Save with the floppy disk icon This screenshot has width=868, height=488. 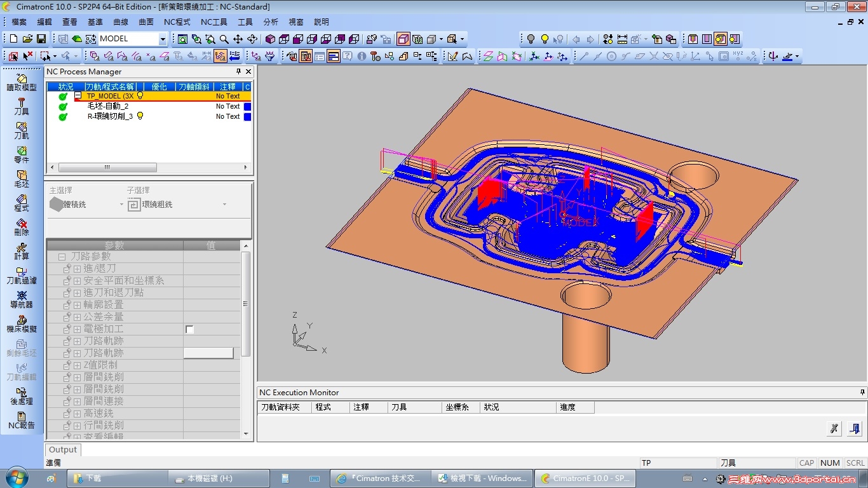coord(41,39)
